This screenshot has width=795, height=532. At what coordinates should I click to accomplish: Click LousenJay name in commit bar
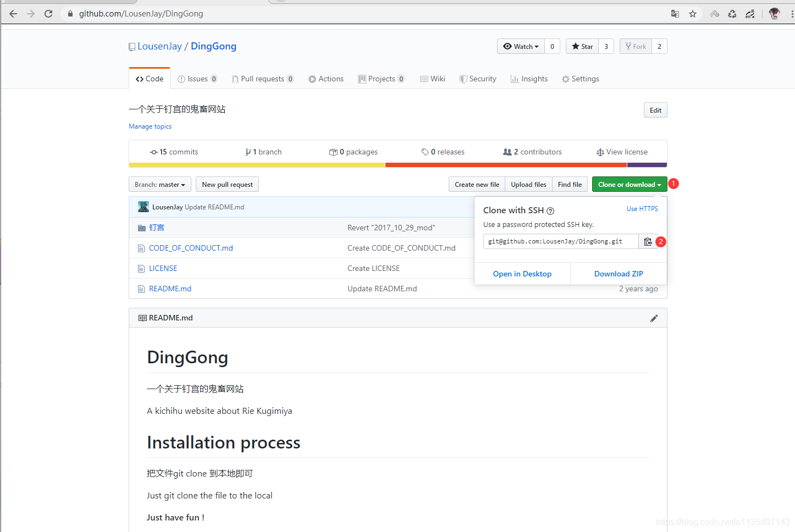(168, 207)
